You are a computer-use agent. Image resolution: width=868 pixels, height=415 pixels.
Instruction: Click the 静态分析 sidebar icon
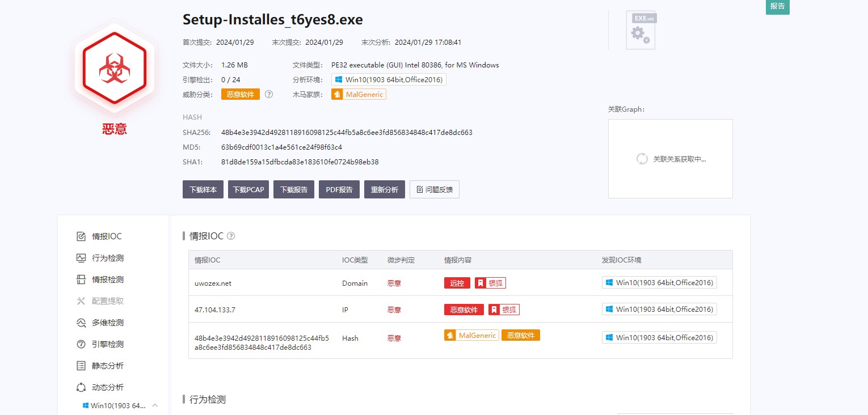click(x=81, y=366)
